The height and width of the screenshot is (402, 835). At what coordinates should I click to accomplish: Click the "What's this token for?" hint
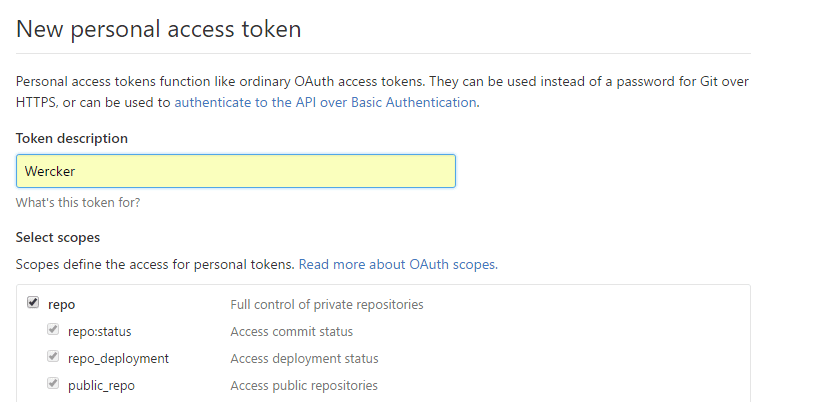pos(78,202)
